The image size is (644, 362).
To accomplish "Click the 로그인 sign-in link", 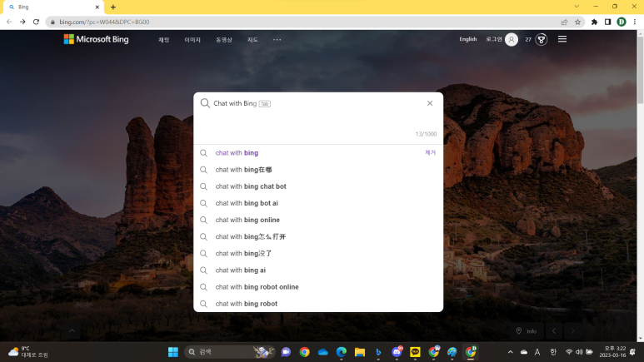I will [x=494, y=39].
